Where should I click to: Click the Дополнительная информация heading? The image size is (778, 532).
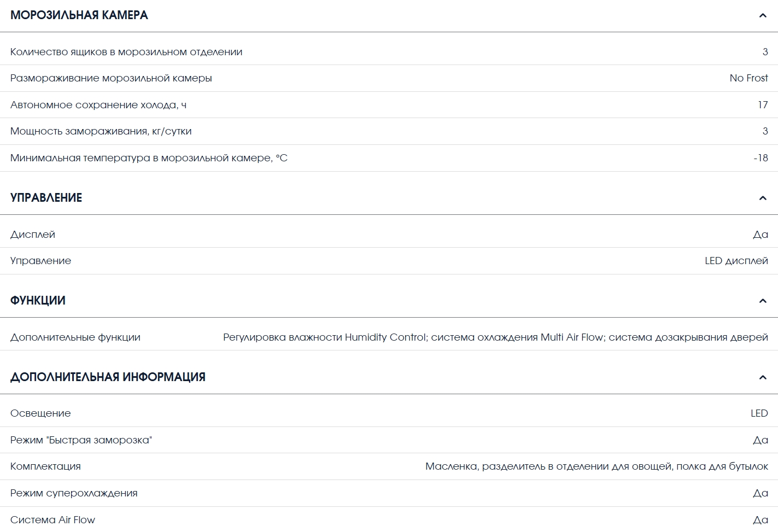pos(108,377)
